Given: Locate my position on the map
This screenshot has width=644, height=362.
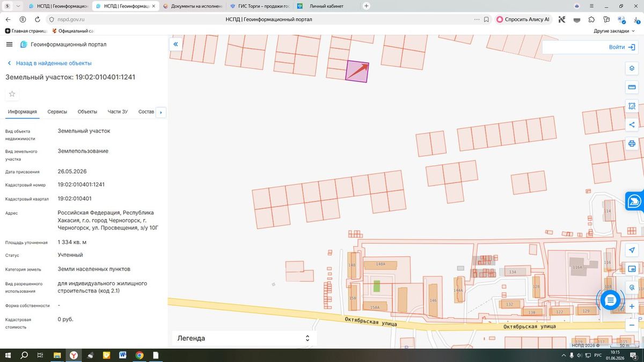Looking at the screenshot, I should 632,250.
